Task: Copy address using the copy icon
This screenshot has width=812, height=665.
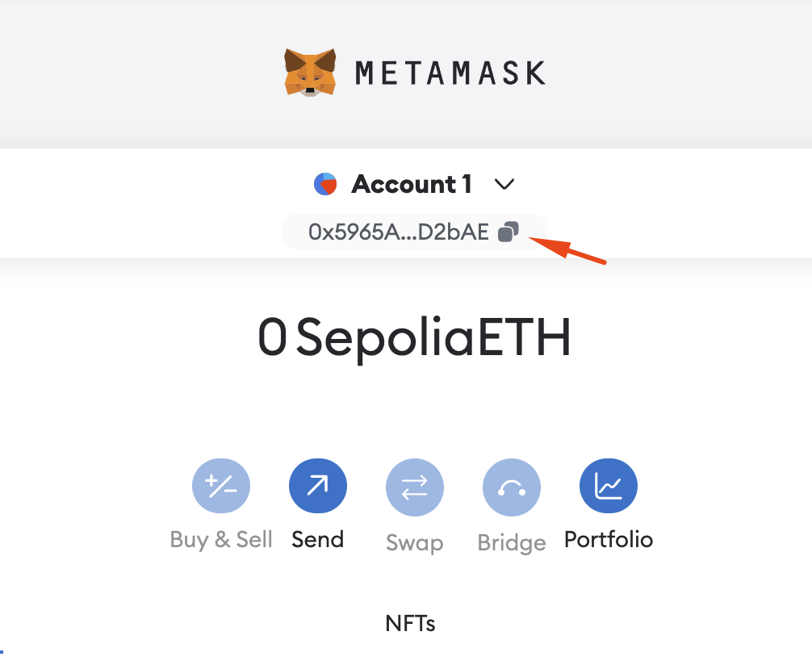Action: (x=508, y=232)
